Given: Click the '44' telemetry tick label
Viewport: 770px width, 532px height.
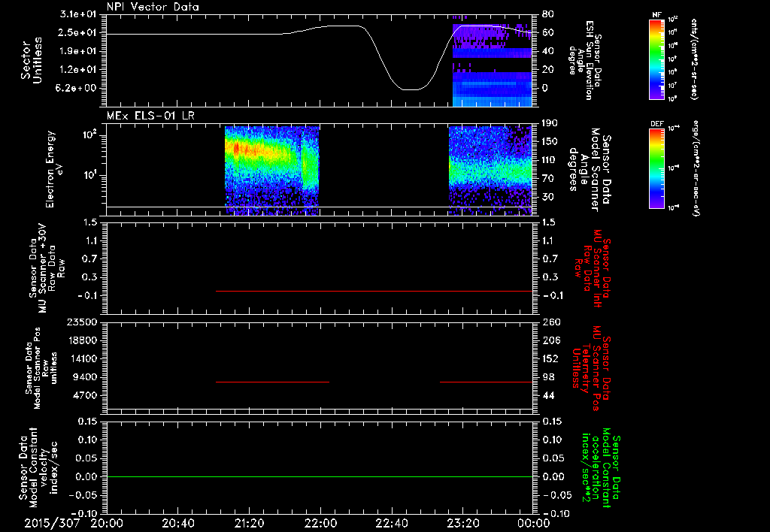Looking at the screenshot, I should (x=548, y=395).
